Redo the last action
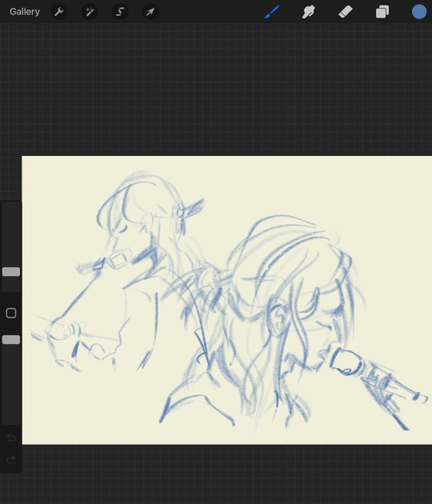The width and height of the screenshot is (432, 504). pyautogui.click(x=11, y=460)
